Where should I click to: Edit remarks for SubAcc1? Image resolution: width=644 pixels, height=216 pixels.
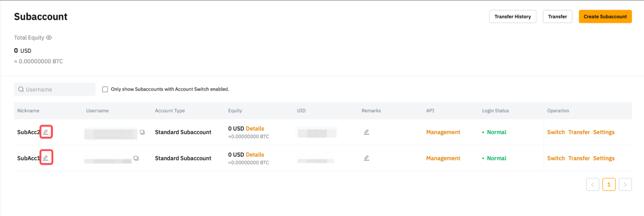click(x=366, y=158)
